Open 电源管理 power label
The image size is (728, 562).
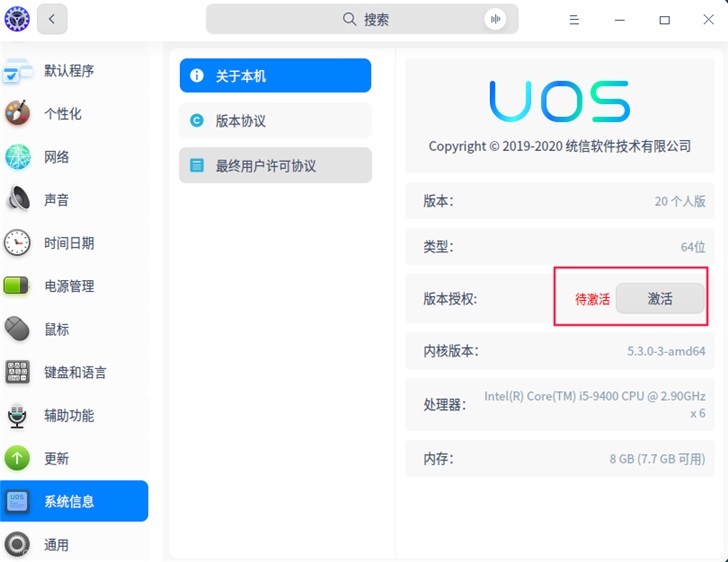point(69,286)
